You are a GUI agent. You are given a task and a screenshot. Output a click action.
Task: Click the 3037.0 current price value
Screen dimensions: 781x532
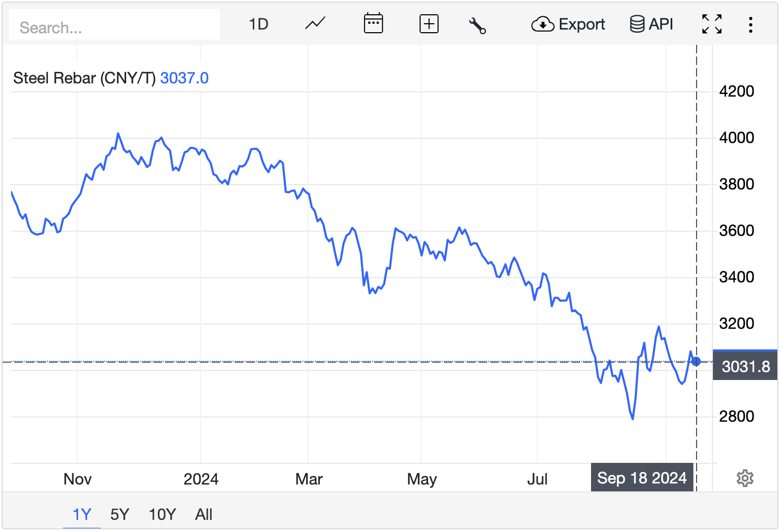point(184,78)
